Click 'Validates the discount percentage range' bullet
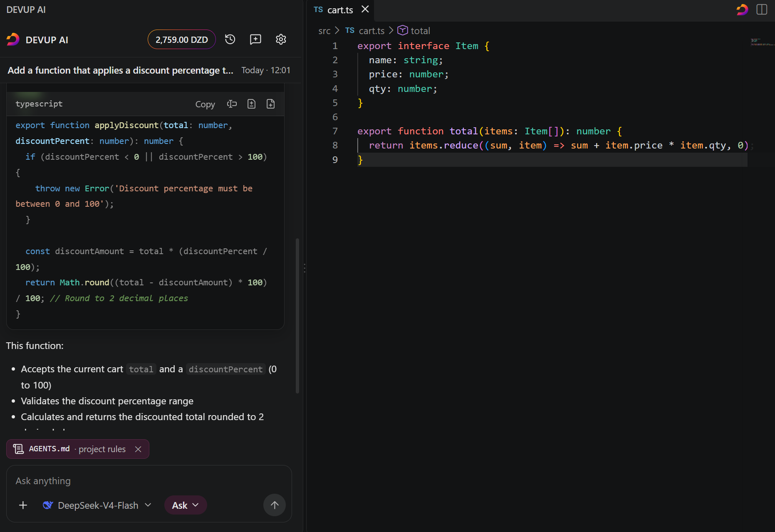Screen dimensions: 775x532 pyautogui.click(x=107, y=401)
